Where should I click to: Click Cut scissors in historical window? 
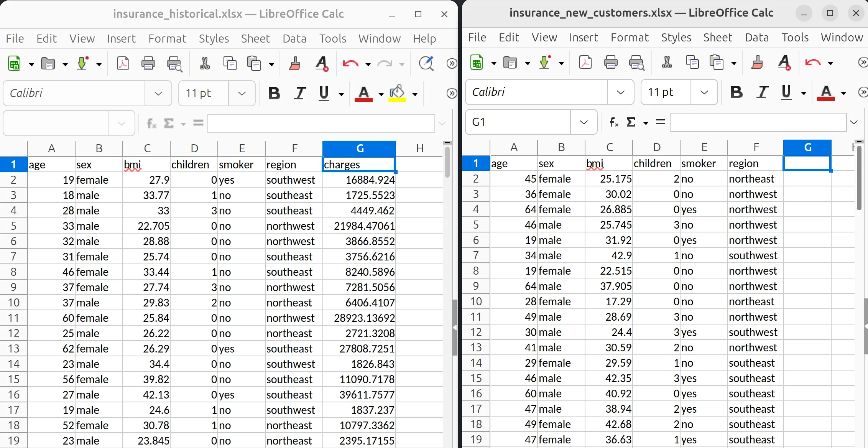pyautogui.click(x=204, y=64)
